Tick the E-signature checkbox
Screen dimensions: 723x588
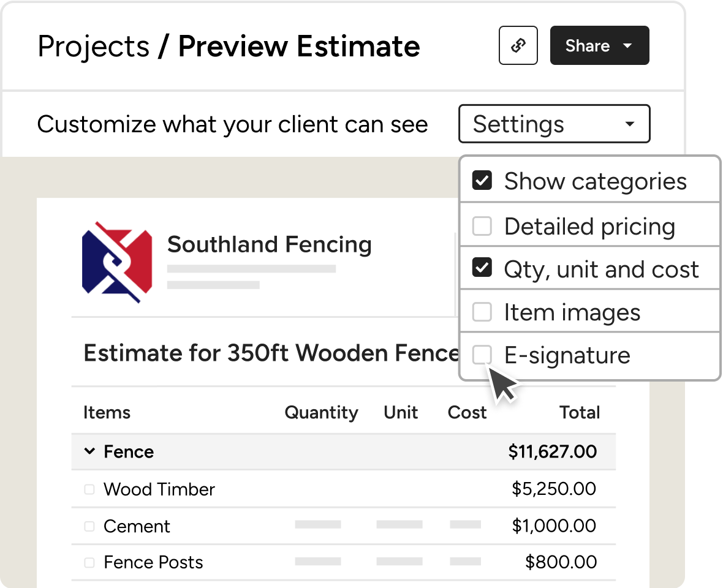(482, 355)
